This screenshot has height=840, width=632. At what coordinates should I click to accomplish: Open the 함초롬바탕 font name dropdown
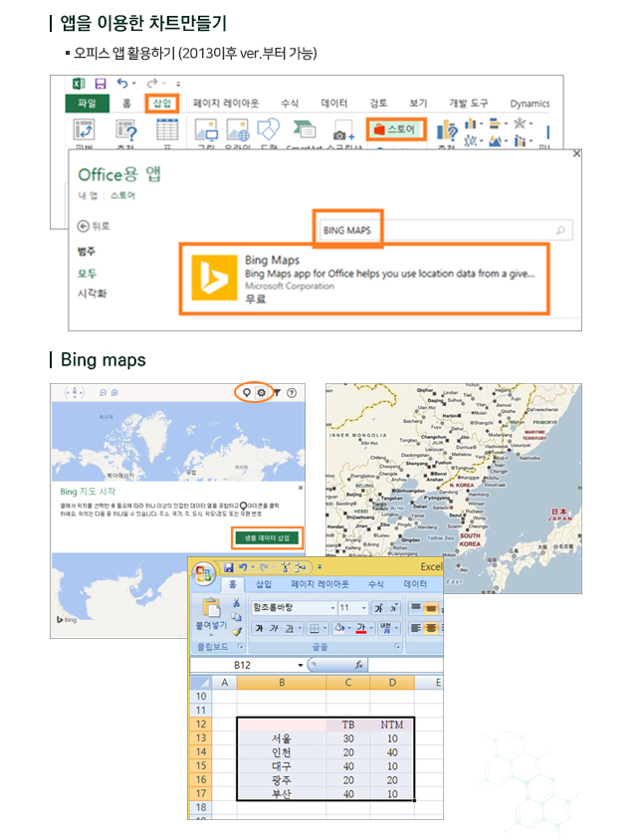[332, 607]
